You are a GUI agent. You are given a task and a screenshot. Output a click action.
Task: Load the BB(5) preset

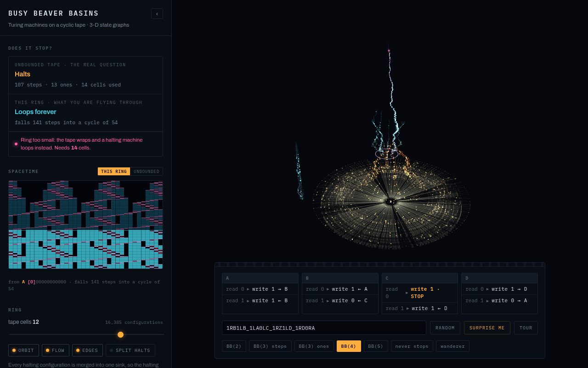tap(376, 346)
